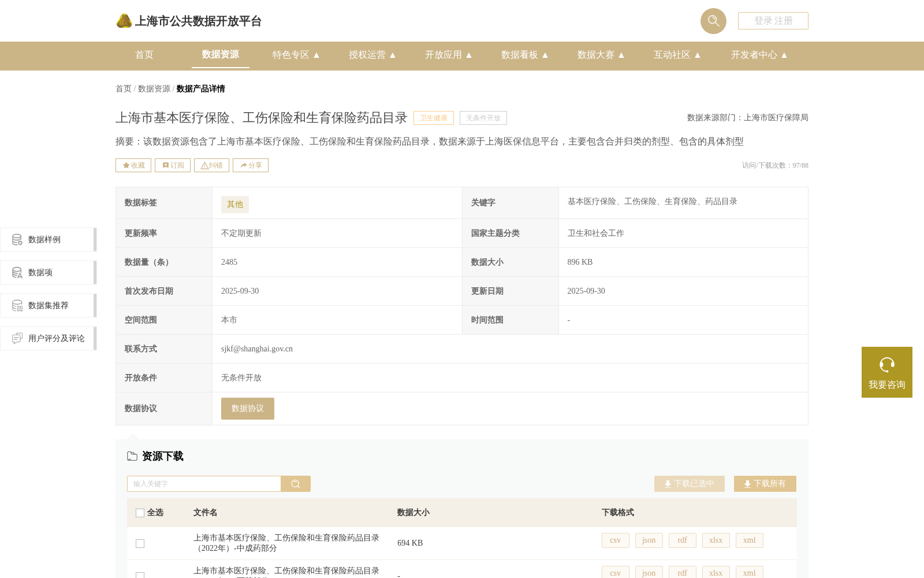Open the round search icon in header
Viewport: 924px width, 578px height.
click(713, 21)
